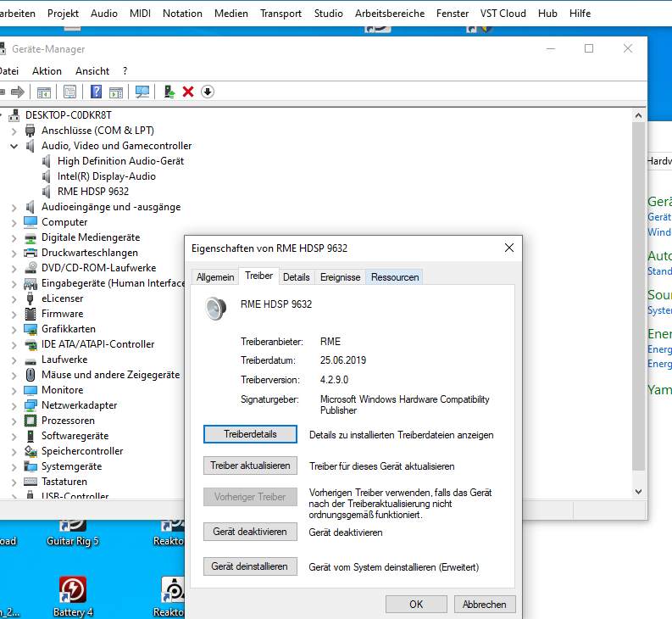Click the Netzwerkadapter category icon
The image size is (672, 619).
pyautogui.click(x=31, y=406)
